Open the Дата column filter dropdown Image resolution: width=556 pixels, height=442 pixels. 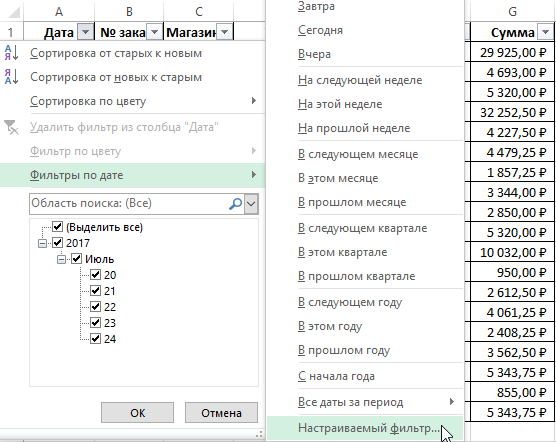(85, 32)
